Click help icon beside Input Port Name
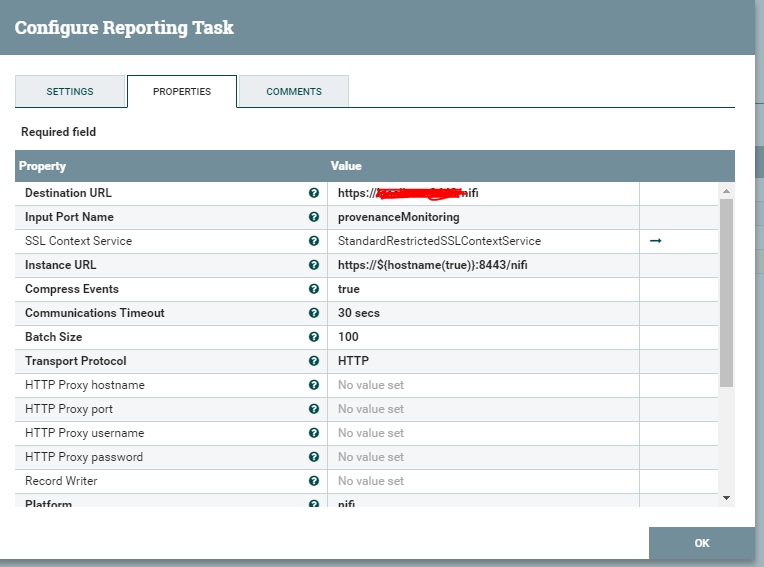Screen dimensions: 764x567 click(x=314, y=217)
